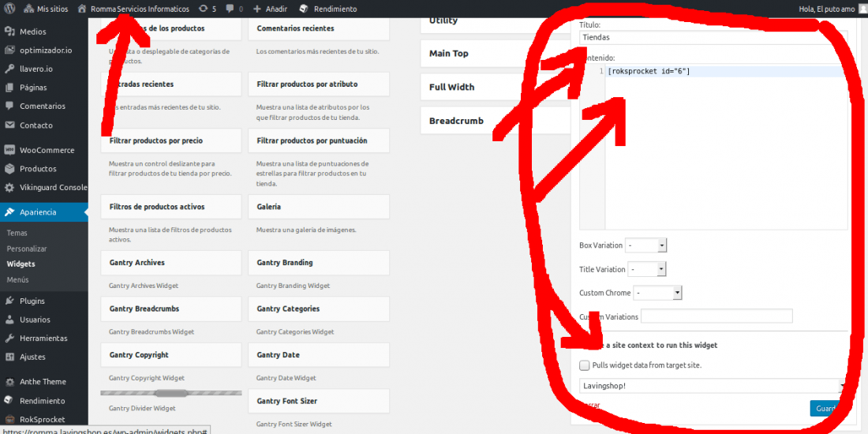Open the Title Variation dropdown
868x434 pixels.
[x=646, y=269]
